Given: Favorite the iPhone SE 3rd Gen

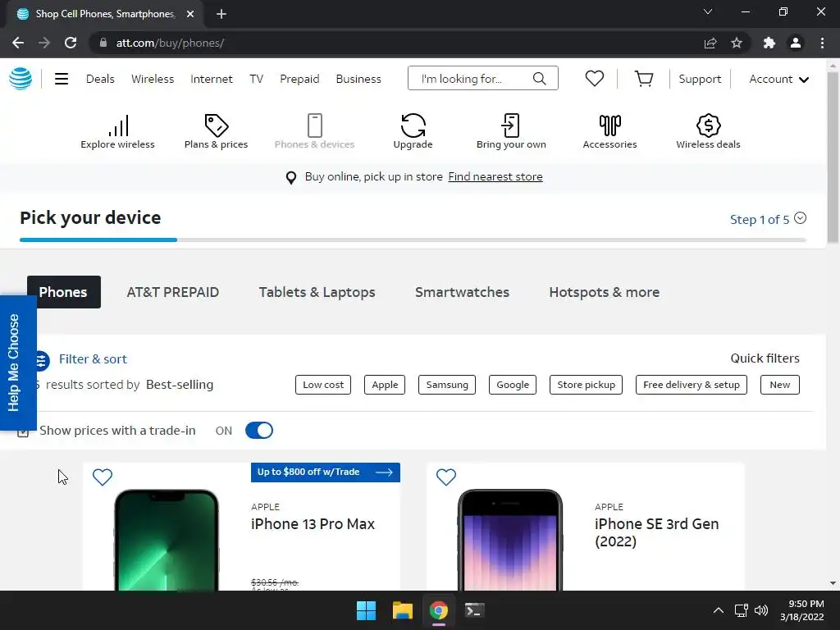Looking at the screenshot, I should [445, 477].
